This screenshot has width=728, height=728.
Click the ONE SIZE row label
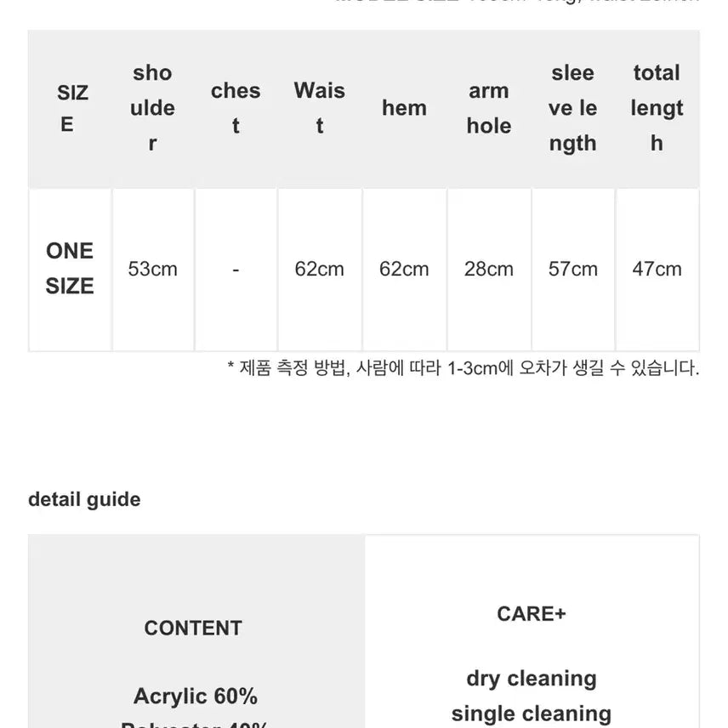(x=70, y=269)
